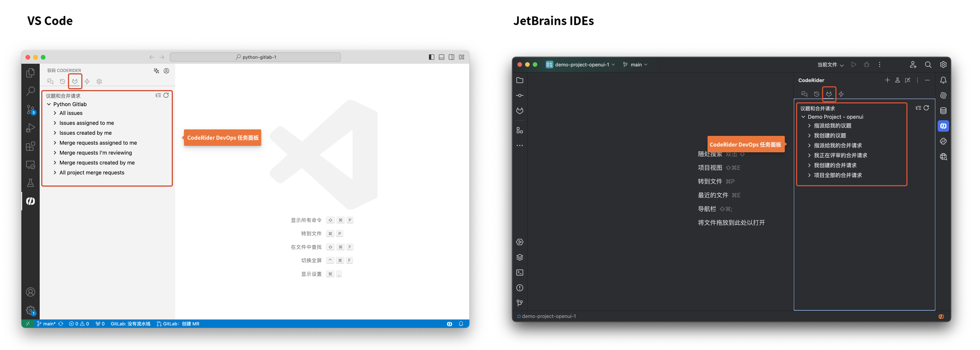Click GitLab: 没有流水线 status item
The width and height of the screenshot is (980, 350).
[x=131, y=324]
